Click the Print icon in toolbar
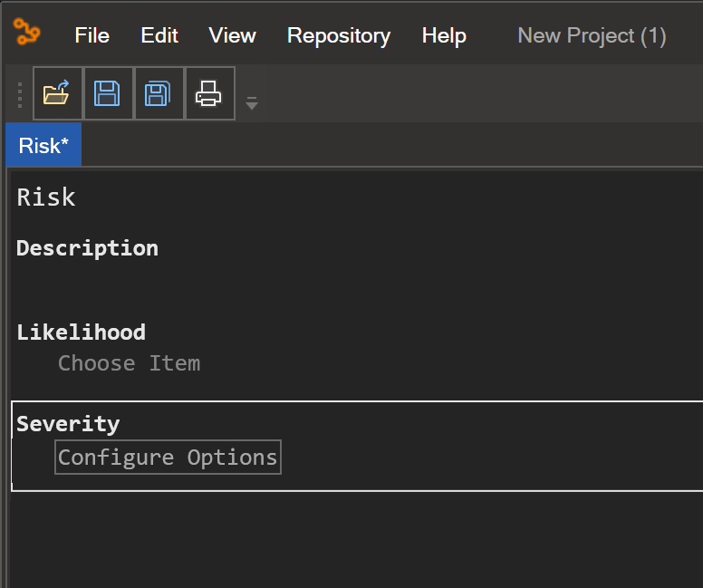Viewport: 703px width, 588px height. pyautogui.click(x=210, y=93)
